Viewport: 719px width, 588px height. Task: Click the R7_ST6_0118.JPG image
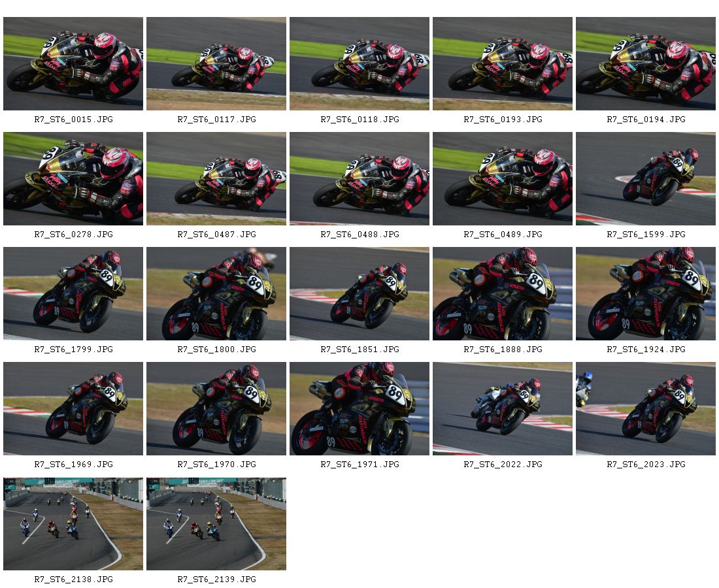[359, 64]
